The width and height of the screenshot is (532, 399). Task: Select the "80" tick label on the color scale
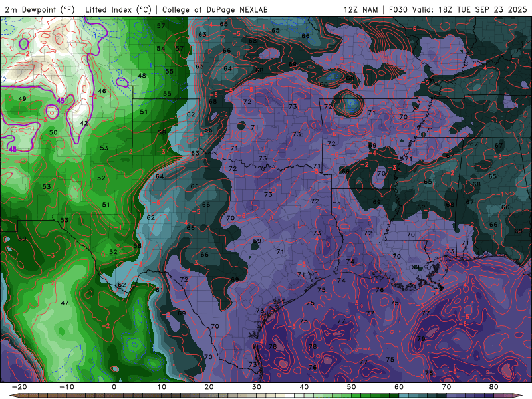tap(494, 387)
